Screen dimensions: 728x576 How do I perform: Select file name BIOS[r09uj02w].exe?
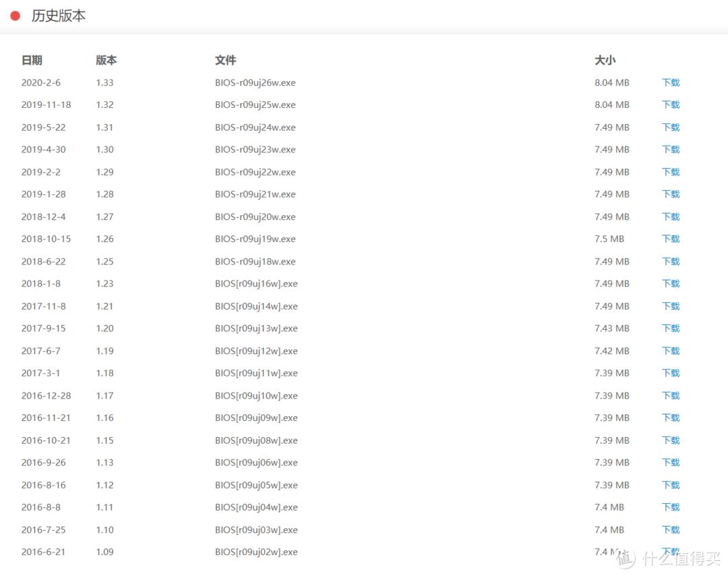point(256,552)
